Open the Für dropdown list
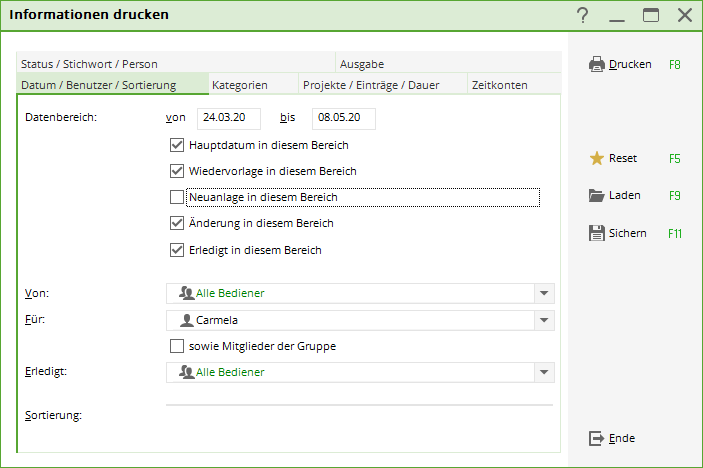The height and width of the screenshot is (468, 703). point(544,320)
